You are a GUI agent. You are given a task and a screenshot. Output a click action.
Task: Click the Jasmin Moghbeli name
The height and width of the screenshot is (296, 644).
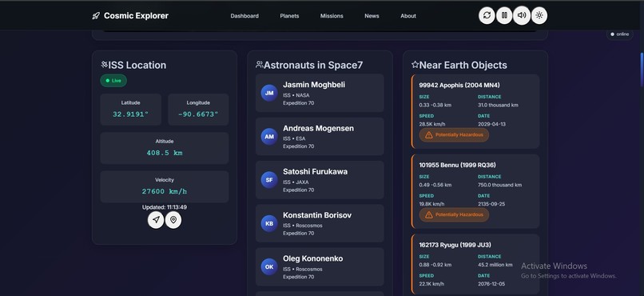click(314, 85)
